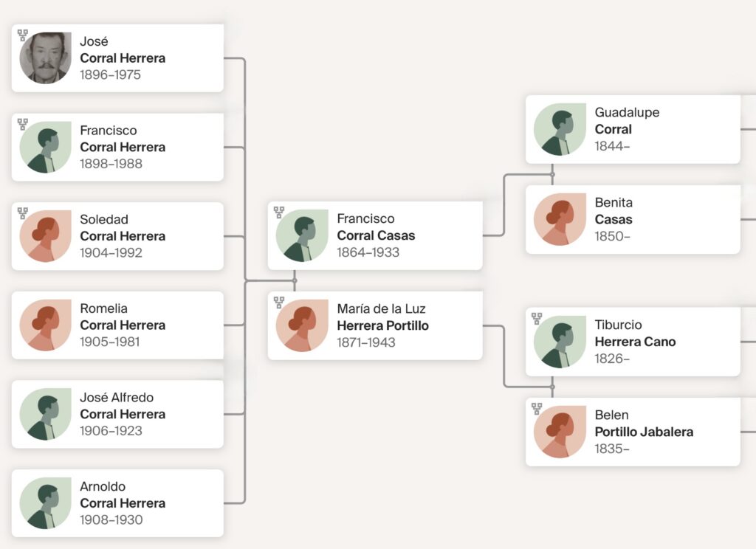Screen dimensions: 756x549
Task: Select the Romelia Corral Herrera 1905–1981 dates
Action: pyautogui.click(x=110, y=342)
